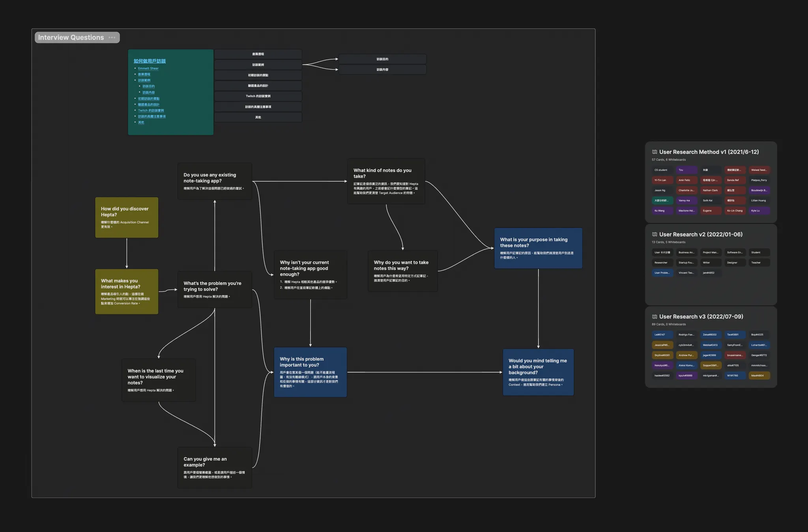The width and height of the screenshot is (808, 532).
Task: Select the 'Can you give me an example?' card
Action: coord(214,467)
